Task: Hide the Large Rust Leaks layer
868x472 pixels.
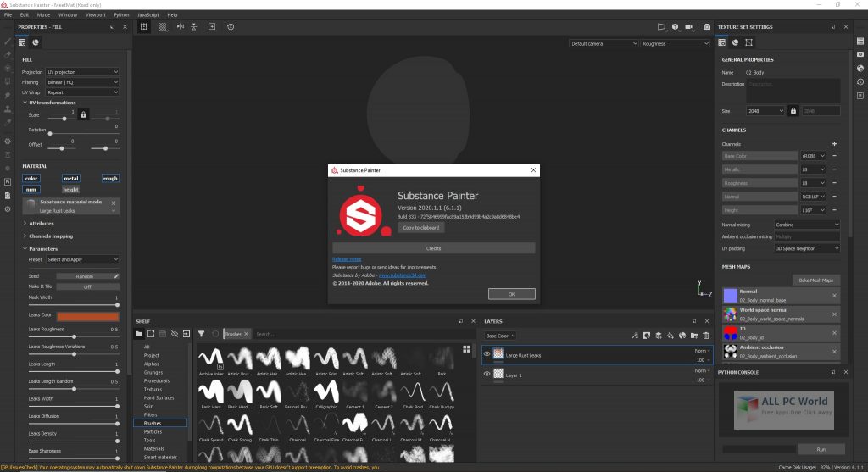Action: tap(487, 354)
